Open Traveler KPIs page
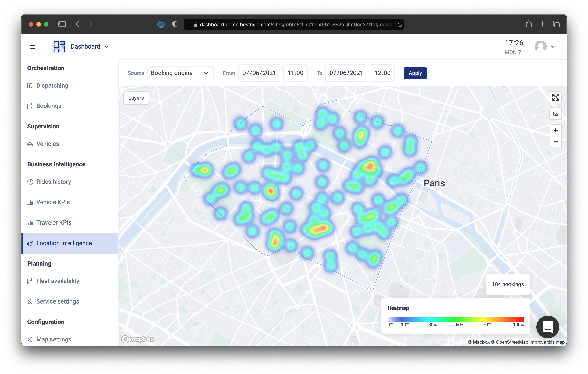This screenshot has height=374, width=588. pyautogui.click(x=54, y=223)
